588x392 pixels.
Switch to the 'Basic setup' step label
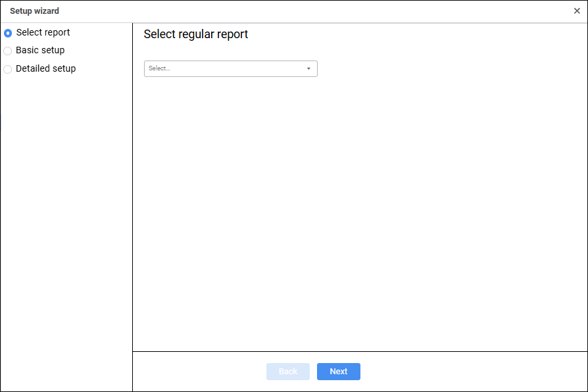(40, 50)
